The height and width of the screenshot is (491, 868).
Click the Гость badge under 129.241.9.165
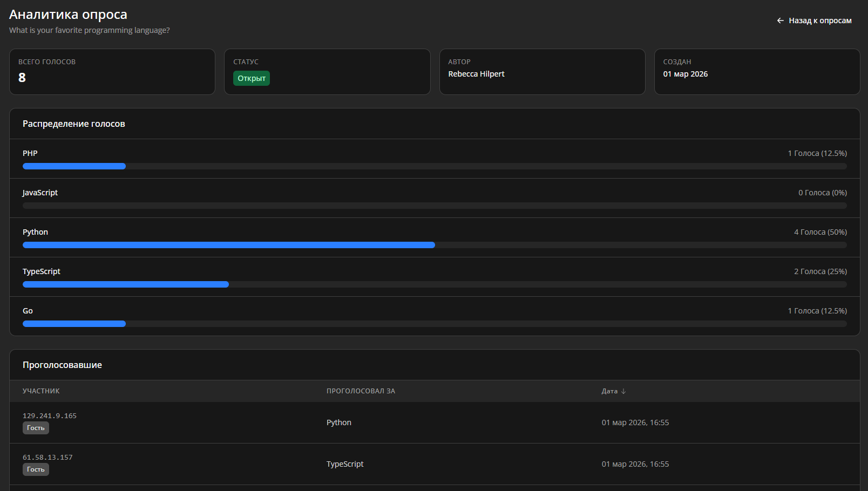click(36, 428)
